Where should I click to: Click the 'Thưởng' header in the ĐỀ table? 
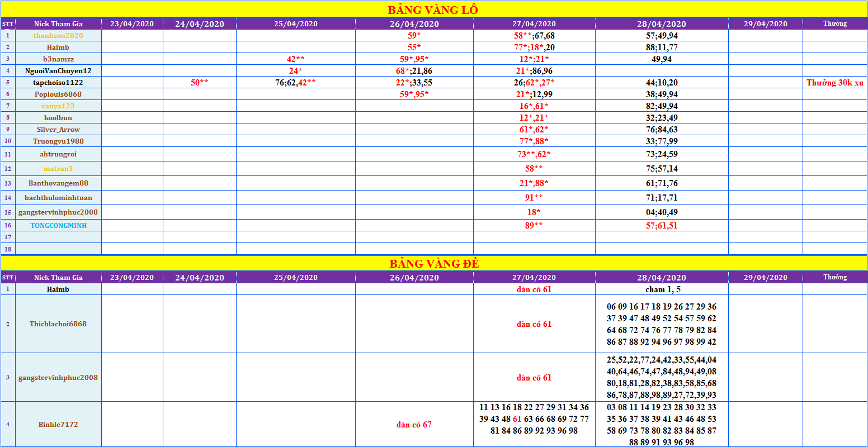pos(835,277)
